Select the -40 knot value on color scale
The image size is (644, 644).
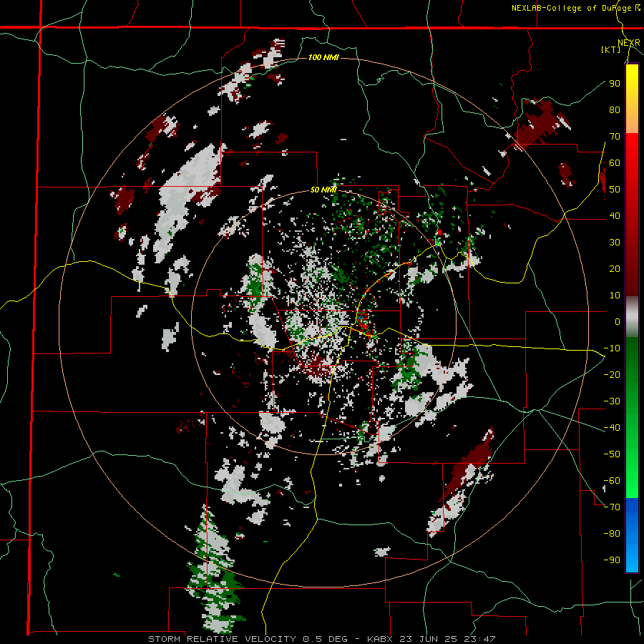pos(612,428)
